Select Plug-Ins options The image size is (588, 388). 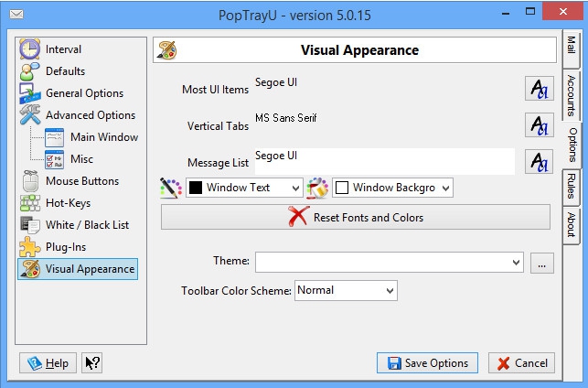pyautogui.click(x=66, y=247)
